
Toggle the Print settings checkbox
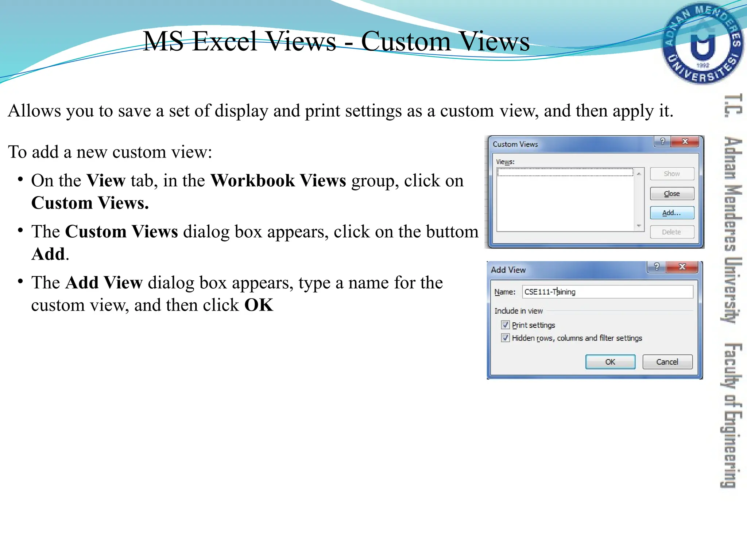click(505, 325)
